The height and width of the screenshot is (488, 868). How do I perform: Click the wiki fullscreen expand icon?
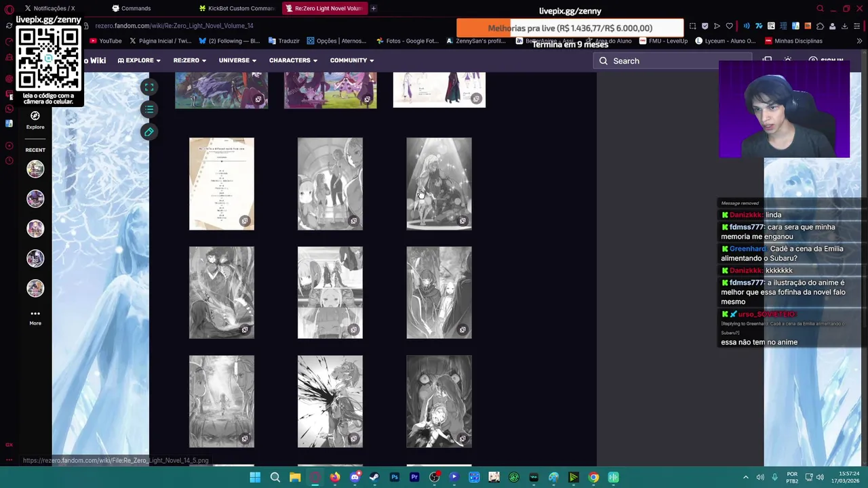tap(149, 87)
